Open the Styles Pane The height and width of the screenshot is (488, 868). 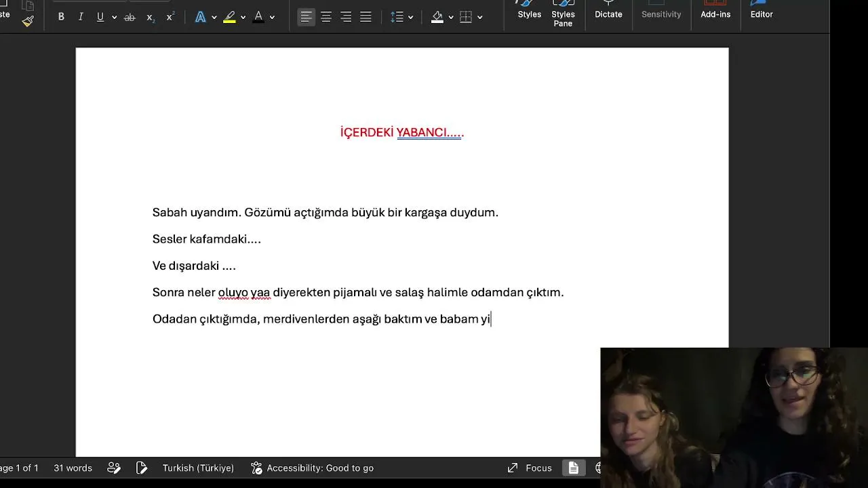[563, 14]
